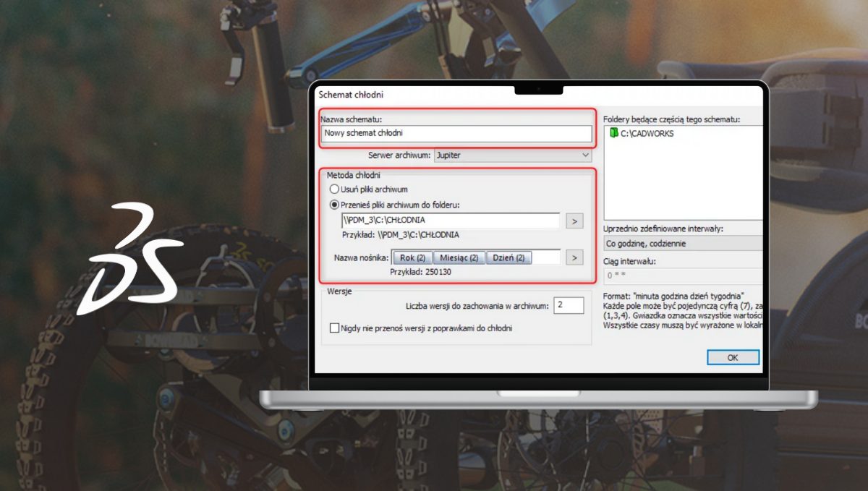Click the Dassault Systèmes 3DS logo
868x491 pixels.
click(130, 260)
